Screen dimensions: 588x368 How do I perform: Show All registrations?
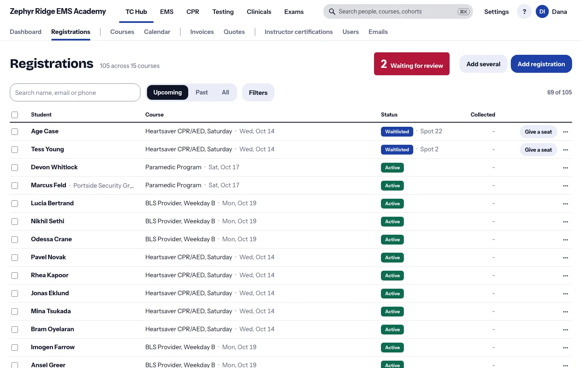click(225, 92)
